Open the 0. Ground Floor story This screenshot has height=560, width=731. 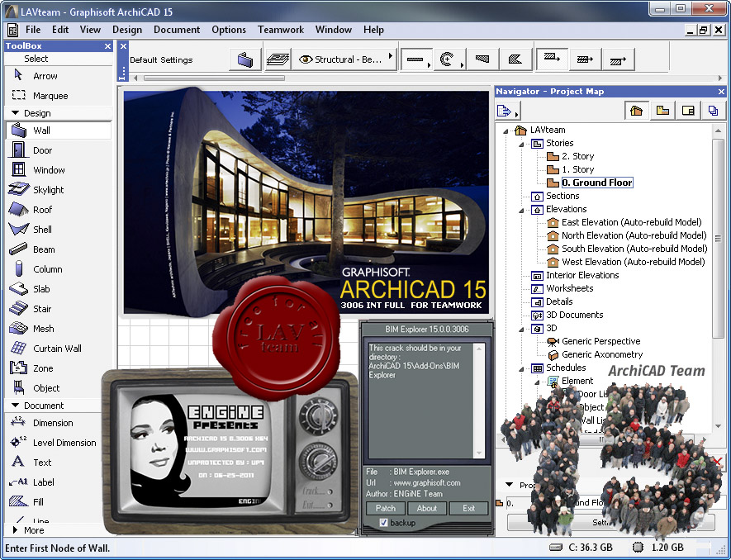pyautogui.click(x=596, y=183)
